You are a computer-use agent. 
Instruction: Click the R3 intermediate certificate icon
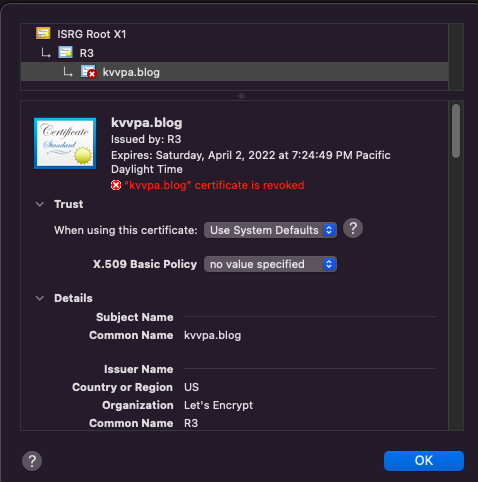coord(65,52)
